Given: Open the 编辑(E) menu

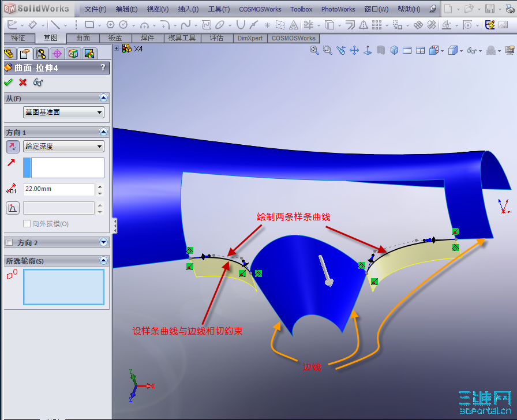Looking at the screenshot, I should pyautogui.click(x=126, y=9).
